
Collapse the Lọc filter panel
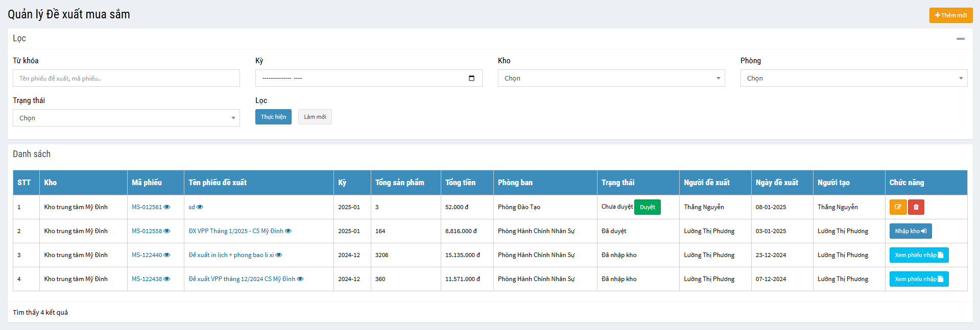coord(961,39)
